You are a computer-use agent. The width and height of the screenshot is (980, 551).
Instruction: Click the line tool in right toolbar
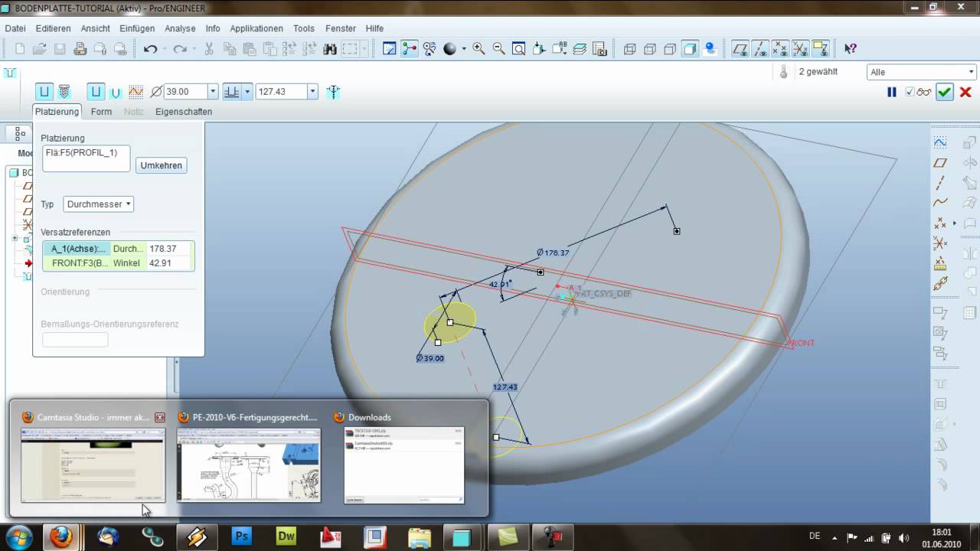(940, 183)
